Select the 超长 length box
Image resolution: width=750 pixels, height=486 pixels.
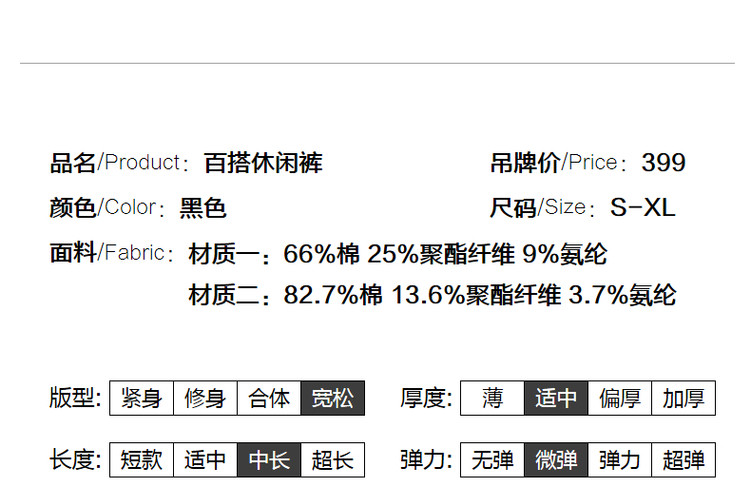[x=333, y=460]
